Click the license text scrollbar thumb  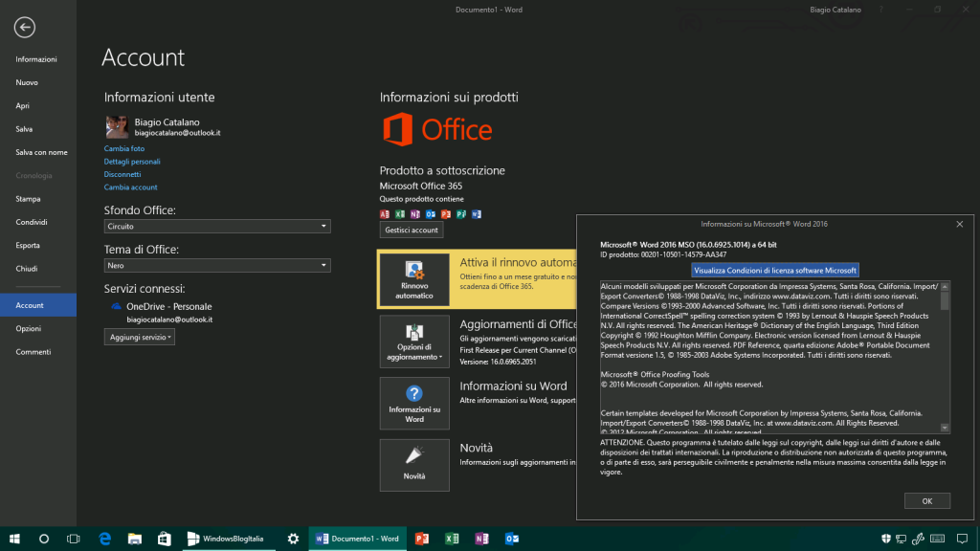pyautogui.click(x=945, y=300)
